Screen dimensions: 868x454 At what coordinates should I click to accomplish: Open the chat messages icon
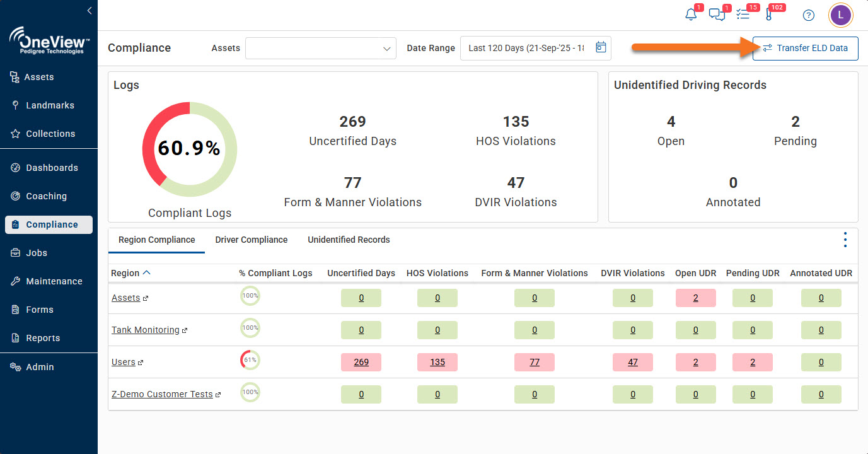716,15
